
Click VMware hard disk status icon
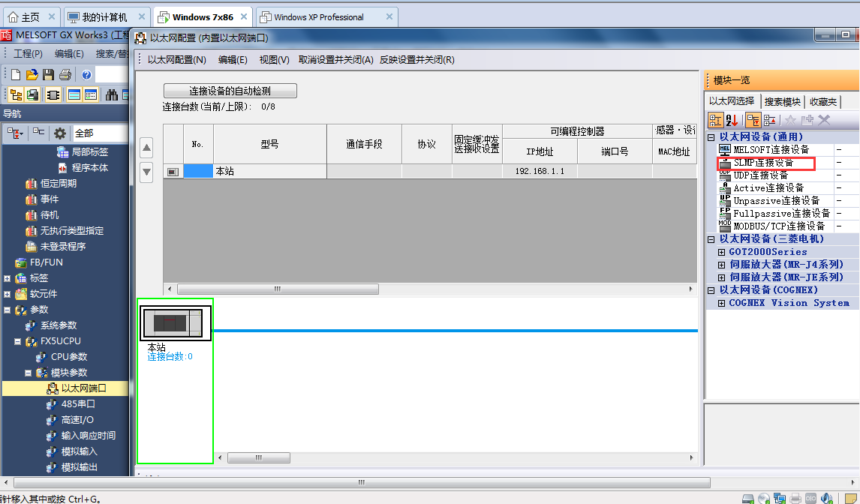coord(747,499)
